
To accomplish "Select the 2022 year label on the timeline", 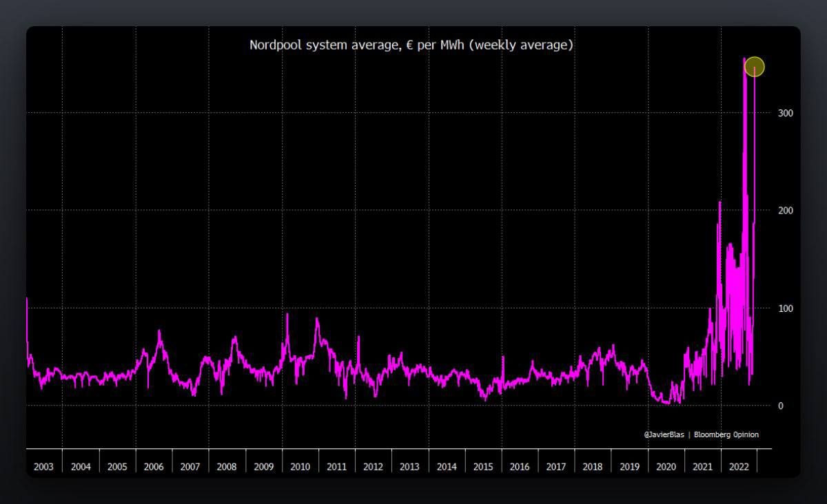I will coord(739,466).
